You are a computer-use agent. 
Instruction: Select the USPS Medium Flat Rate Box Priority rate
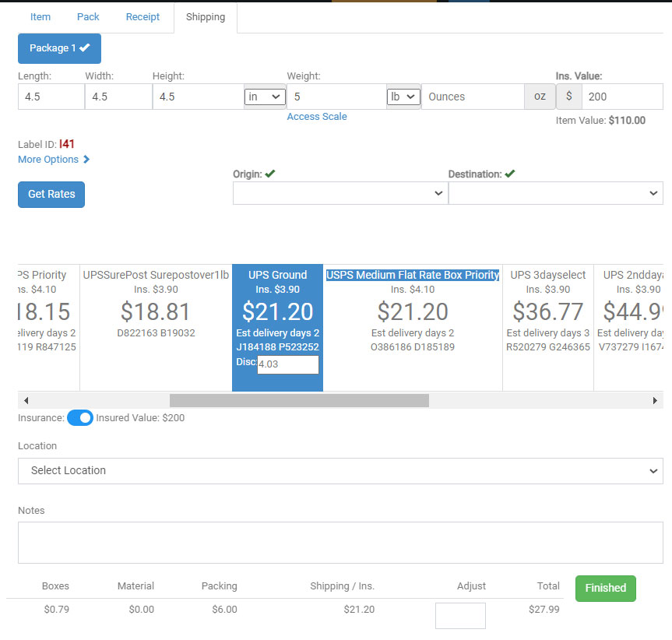click(412, 327)
